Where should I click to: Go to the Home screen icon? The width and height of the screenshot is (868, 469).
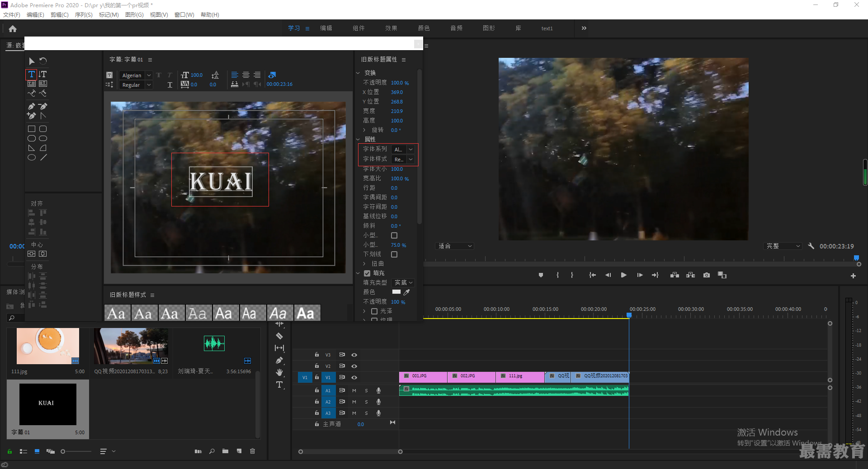click(13, 28)
